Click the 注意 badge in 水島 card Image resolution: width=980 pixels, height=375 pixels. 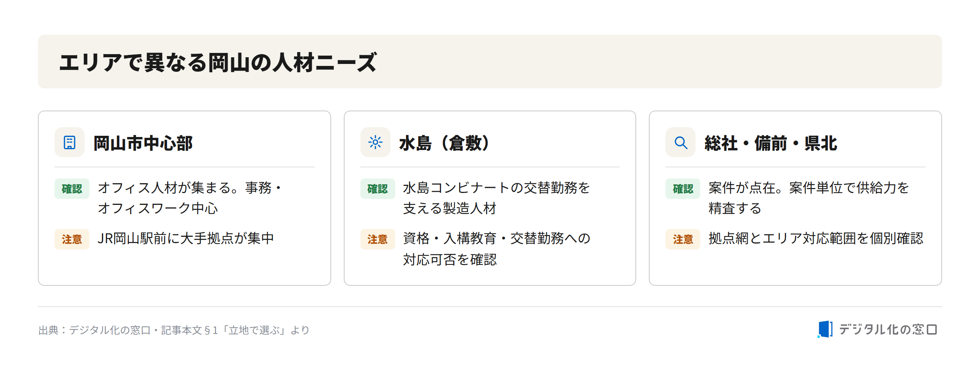(377, 239)
